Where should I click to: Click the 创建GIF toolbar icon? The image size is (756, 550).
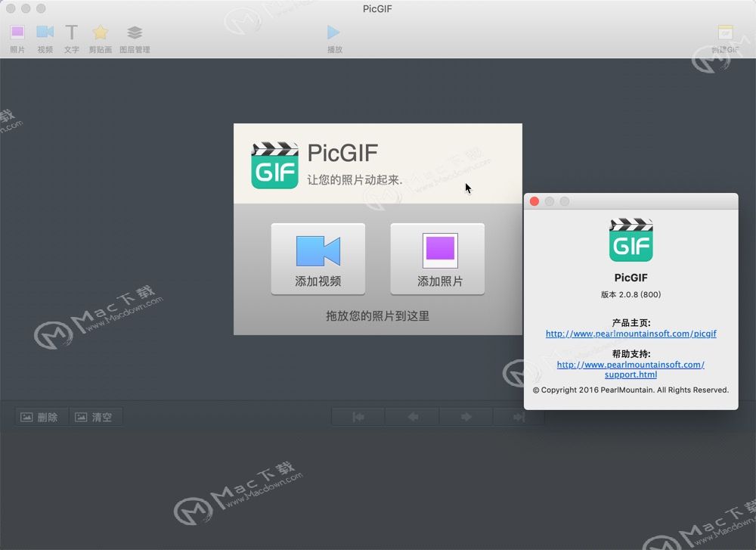coord(725,39)
